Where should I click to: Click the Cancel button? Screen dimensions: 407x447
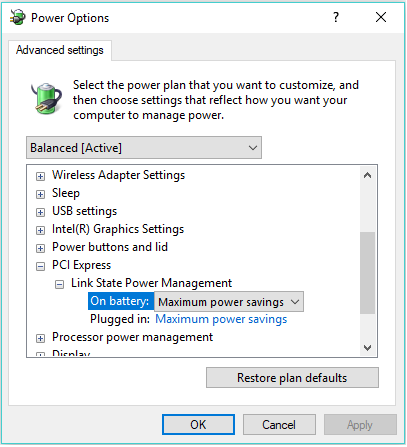(x=279, y=425)
